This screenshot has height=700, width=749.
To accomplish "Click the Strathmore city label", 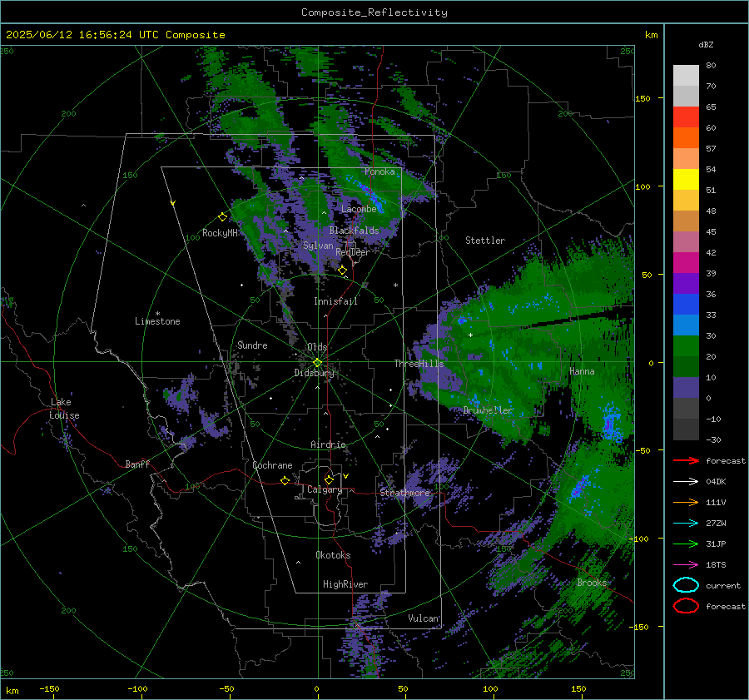I will click(x=405, y=493).
